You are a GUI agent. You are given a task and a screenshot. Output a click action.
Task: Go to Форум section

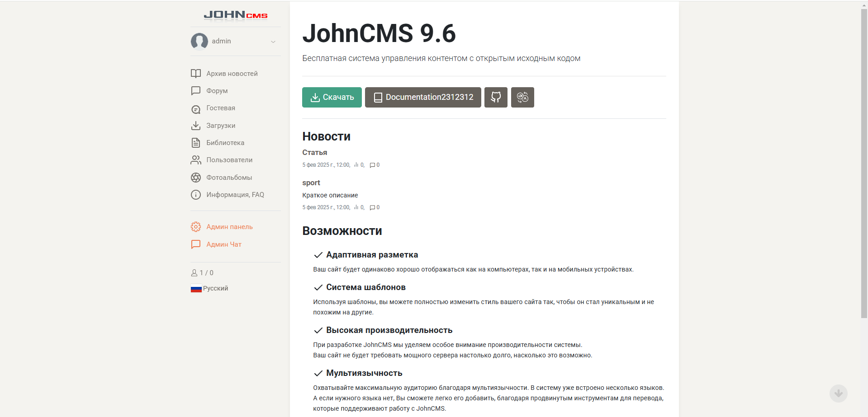tap(217, 91)
